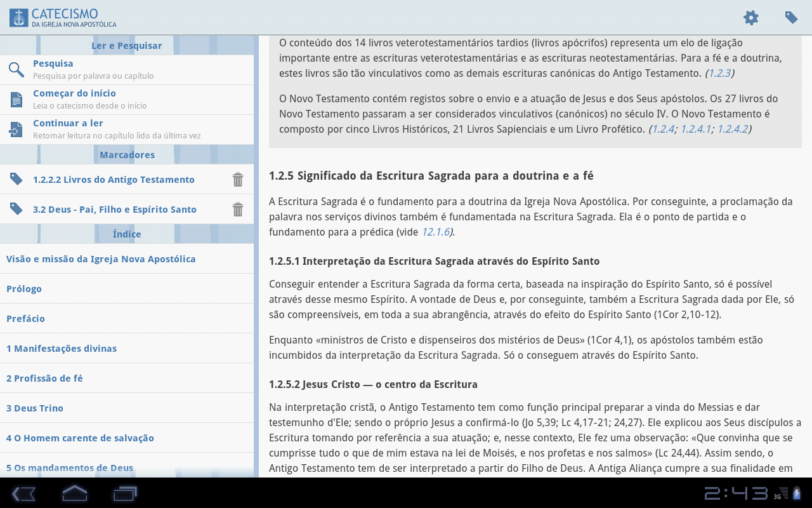This screenshot has width=812, height=508.
Task: Open Android recent apps button
Action: [x=125, y=493]
